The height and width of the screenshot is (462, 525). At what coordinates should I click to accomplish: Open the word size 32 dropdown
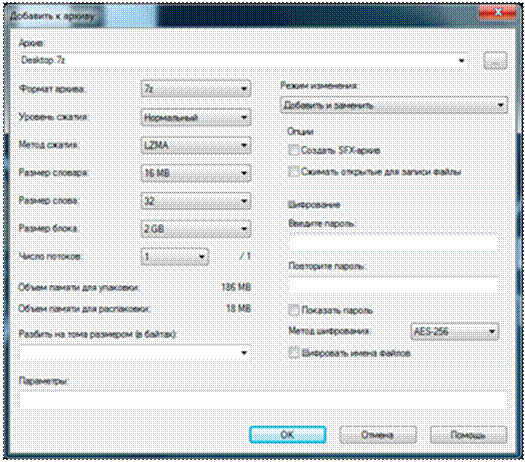coord(196,201)
